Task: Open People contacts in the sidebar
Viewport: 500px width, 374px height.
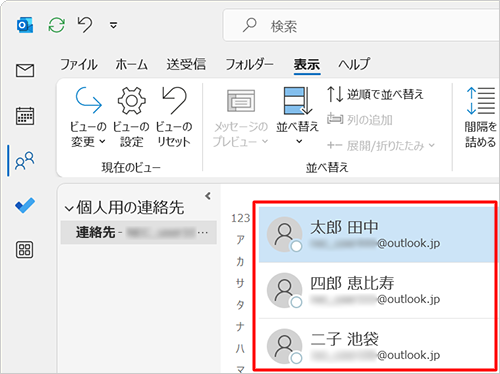Action: [25, 160]
